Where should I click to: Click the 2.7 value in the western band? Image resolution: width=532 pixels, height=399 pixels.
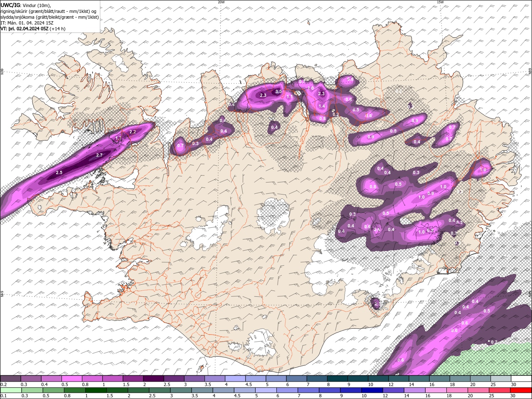click(99, 155)
